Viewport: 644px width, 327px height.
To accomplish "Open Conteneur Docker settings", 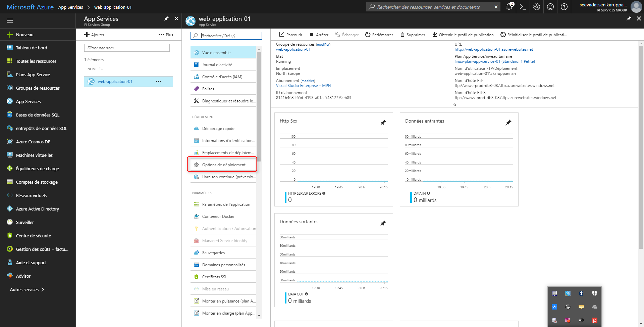I will click(223, 217).
